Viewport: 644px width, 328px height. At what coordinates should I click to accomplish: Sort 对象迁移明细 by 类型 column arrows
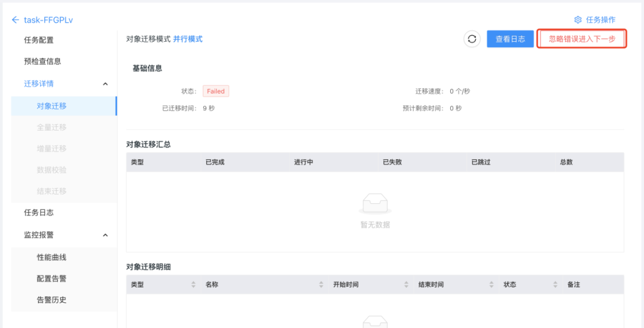(x=193, y=284)
